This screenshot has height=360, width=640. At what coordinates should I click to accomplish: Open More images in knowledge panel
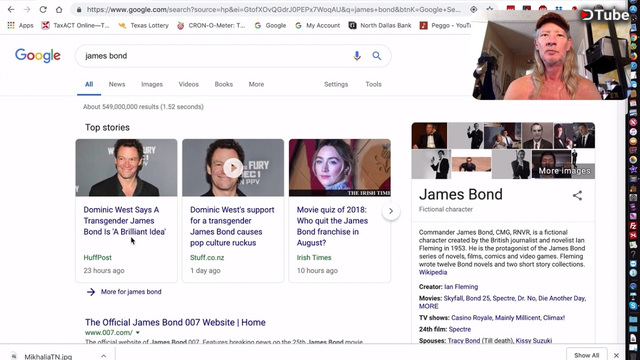(x=564, y=171)
